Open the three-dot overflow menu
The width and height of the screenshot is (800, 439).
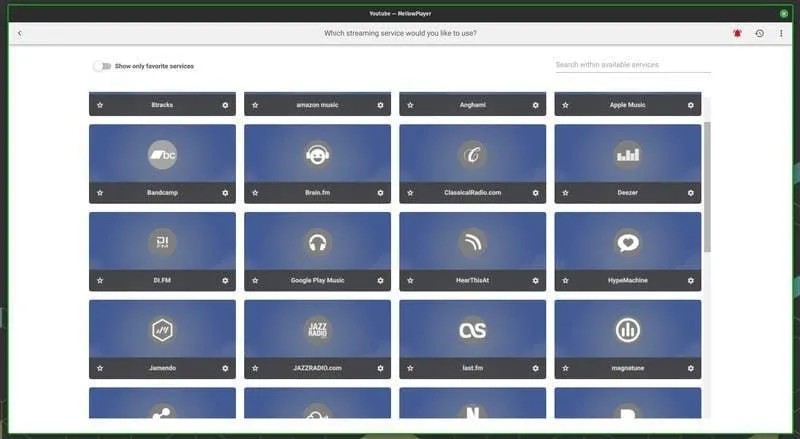(x=780, y=33)
